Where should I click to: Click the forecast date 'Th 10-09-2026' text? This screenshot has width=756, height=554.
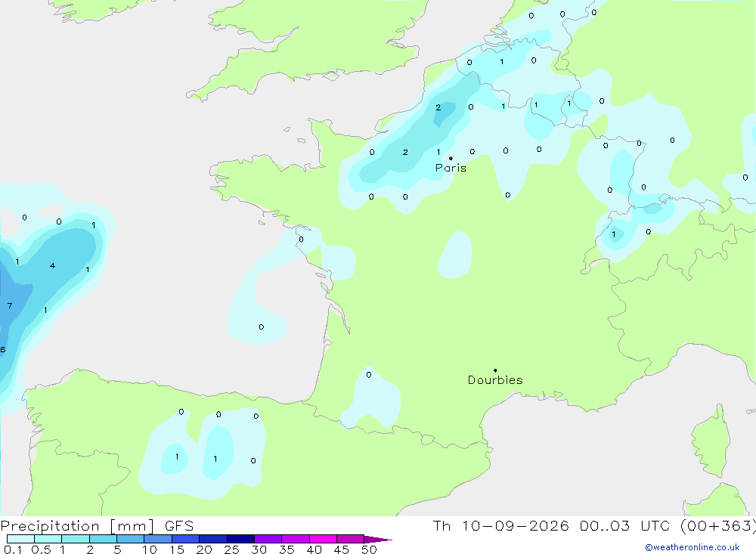[x=500, y=525]
